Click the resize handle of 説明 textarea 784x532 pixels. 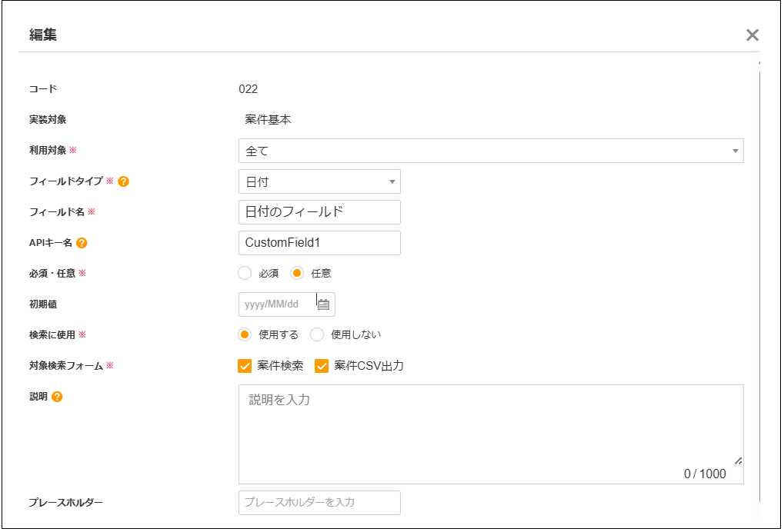739,461
